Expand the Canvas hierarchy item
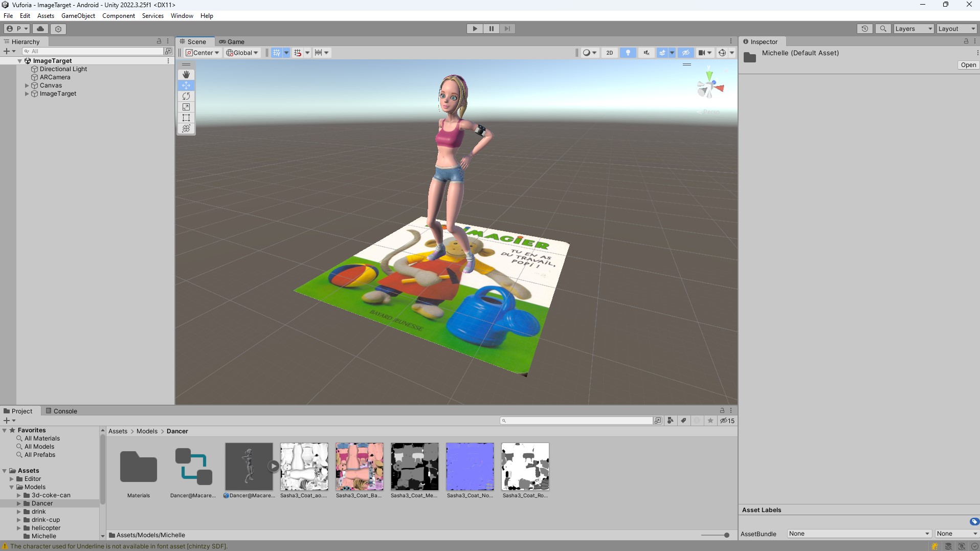980x551 pixels. pyautogui.click(x=26, y=85)
